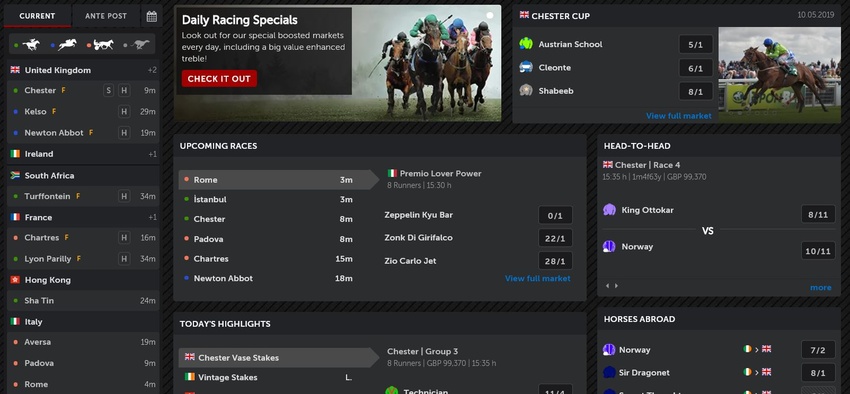Click the Chester Cup race photo
The height and width of the screenshot is (394, 850).
coord(780,75)
